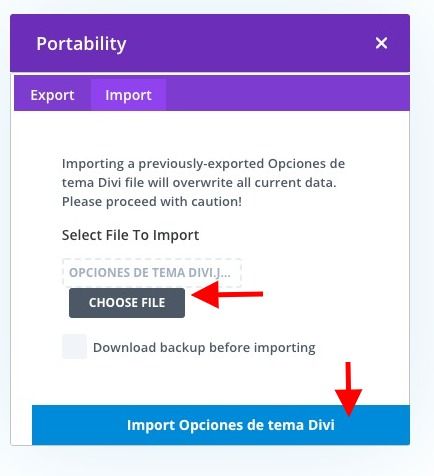Click empty purple tab bar right of Import
The width and height of the screenshot is (434, 476).
[x=288, y=95]
